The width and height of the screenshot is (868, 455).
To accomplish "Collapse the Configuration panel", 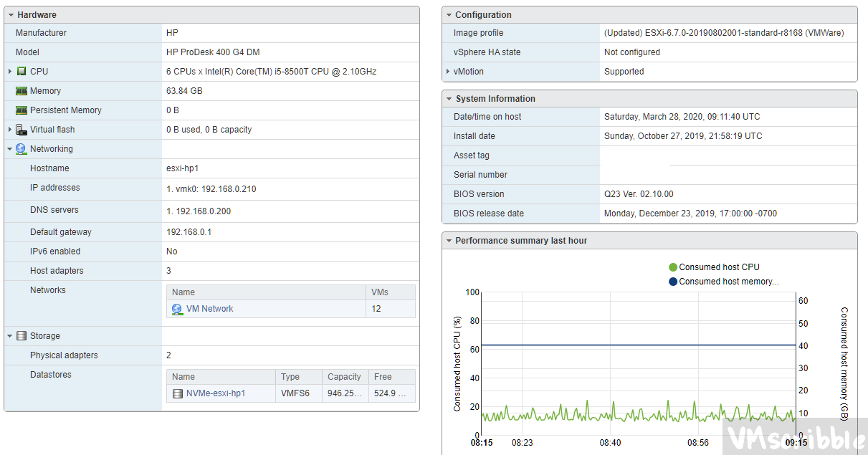I will click(449, 15).
